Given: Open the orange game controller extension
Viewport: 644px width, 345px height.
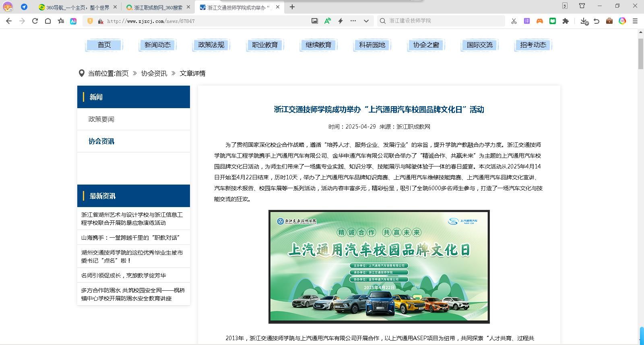Looking at the screenshot, I should (540, 21).
